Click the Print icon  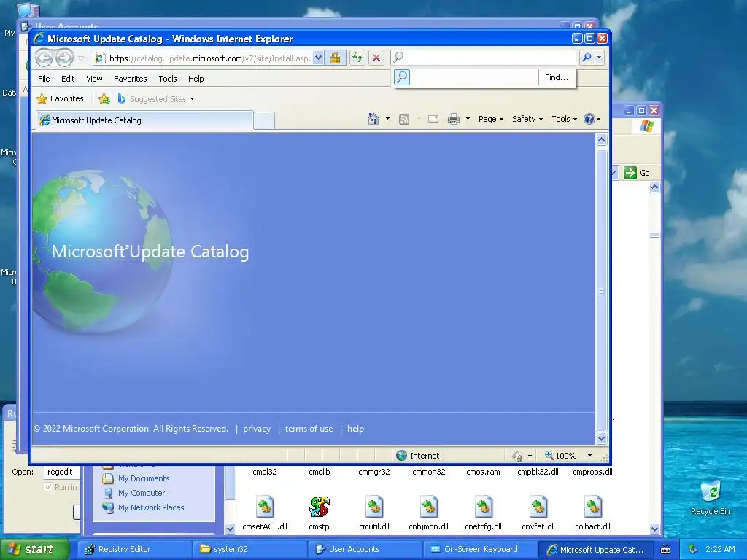454,119
